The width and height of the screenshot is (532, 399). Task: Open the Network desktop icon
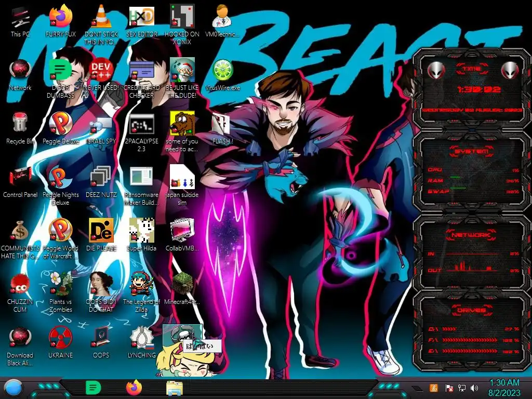click(x=20, y=75)
